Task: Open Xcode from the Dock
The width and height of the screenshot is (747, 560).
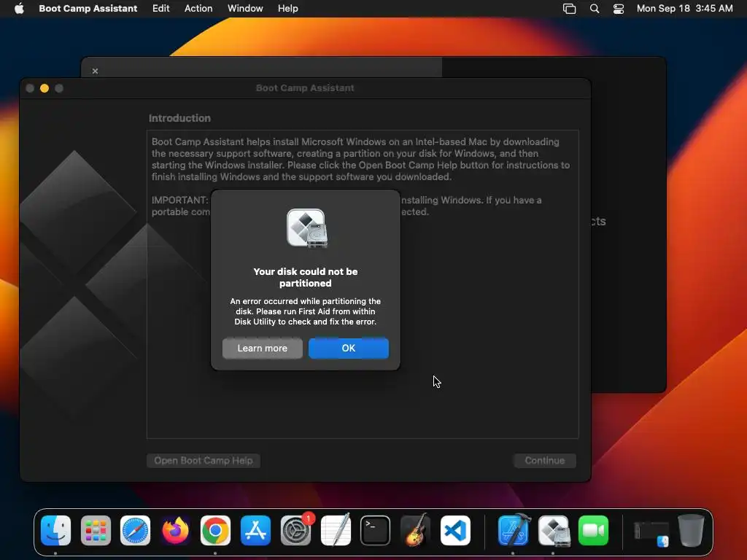Action: (x=514, y=531)
